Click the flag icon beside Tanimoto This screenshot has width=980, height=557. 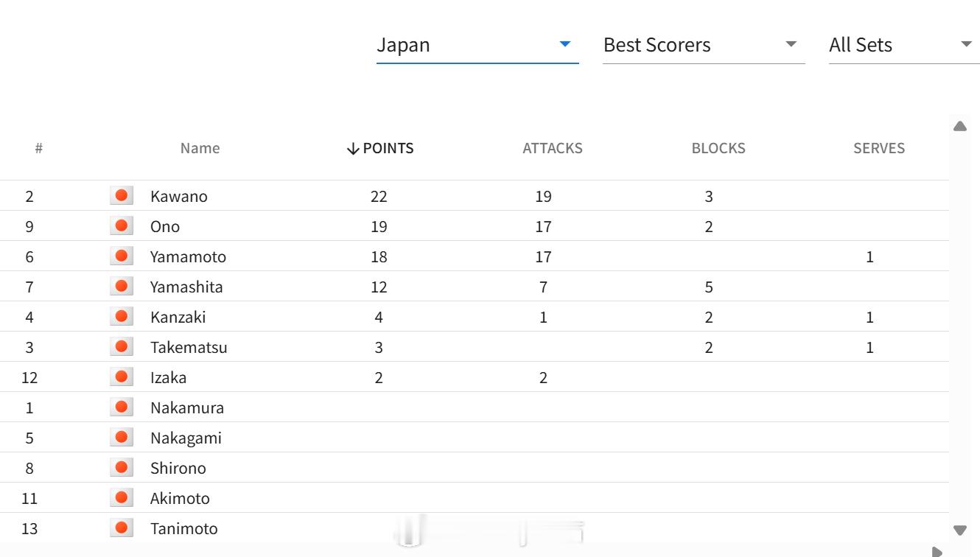[122, 528]
